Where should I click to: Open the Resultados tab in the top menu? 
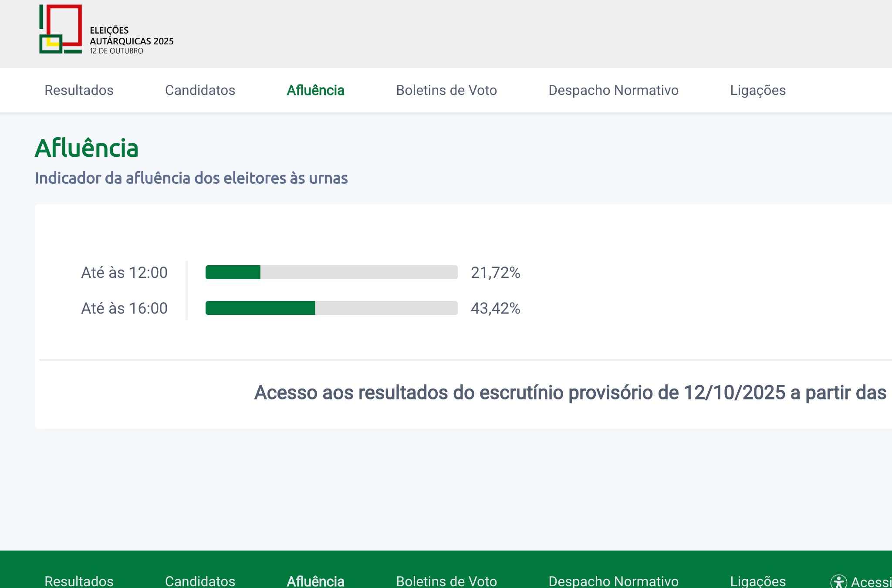(x=79, y=90)
